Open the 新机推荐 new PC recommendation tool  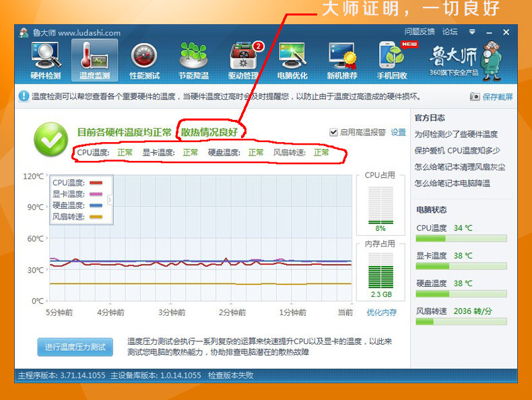[342, 61]
